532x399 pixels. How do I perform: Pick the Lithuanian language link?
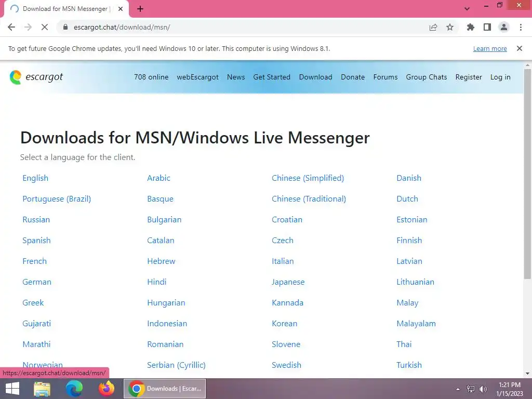415,282
